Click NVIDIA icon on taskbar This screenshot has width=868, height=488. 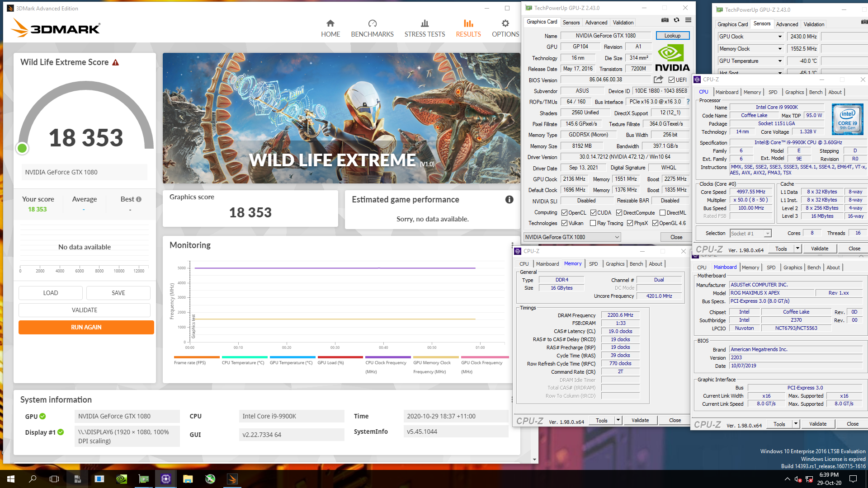click(122, 479)
